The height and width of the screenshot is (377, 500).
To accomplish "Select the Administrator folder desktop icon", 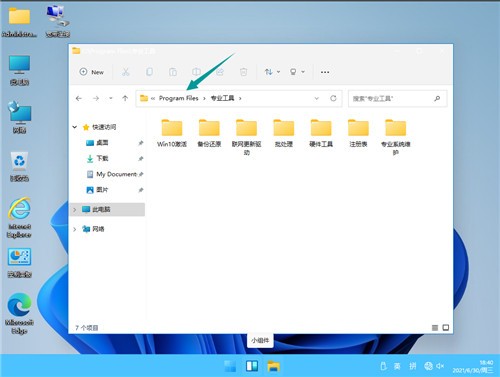I will (x=19, y=22).
